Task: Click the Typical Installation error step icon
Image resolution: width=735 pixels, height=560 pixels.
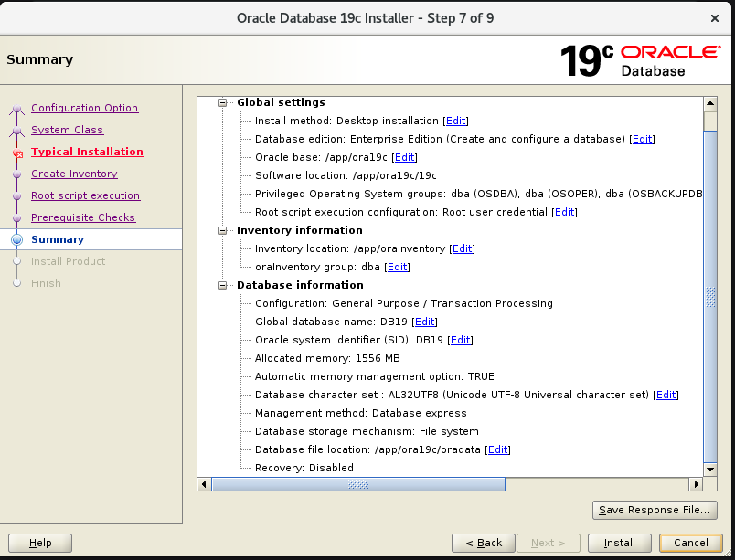Action: pyautogui.click(x=17, y=153)
